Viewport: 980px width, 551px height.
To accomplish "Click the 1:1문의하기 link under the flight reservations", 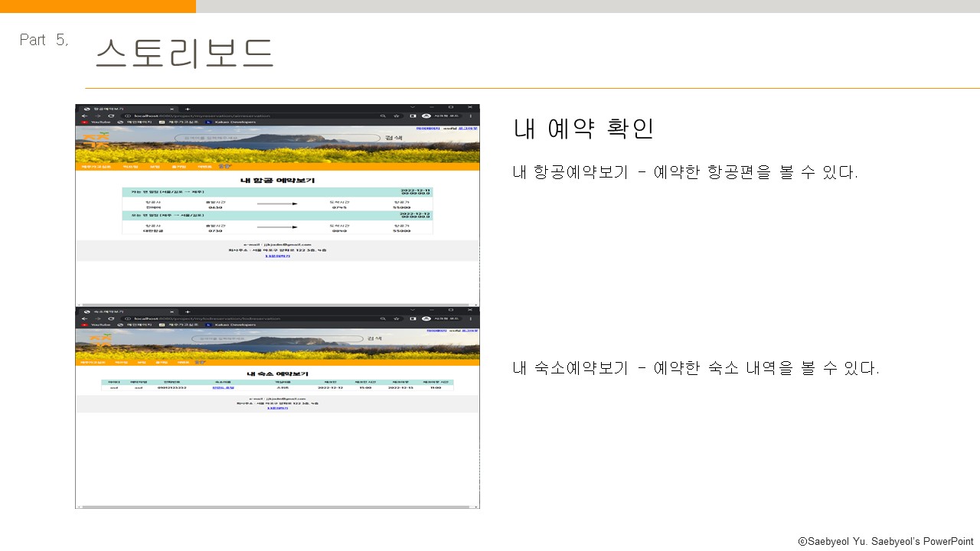I will coord(277,256).
